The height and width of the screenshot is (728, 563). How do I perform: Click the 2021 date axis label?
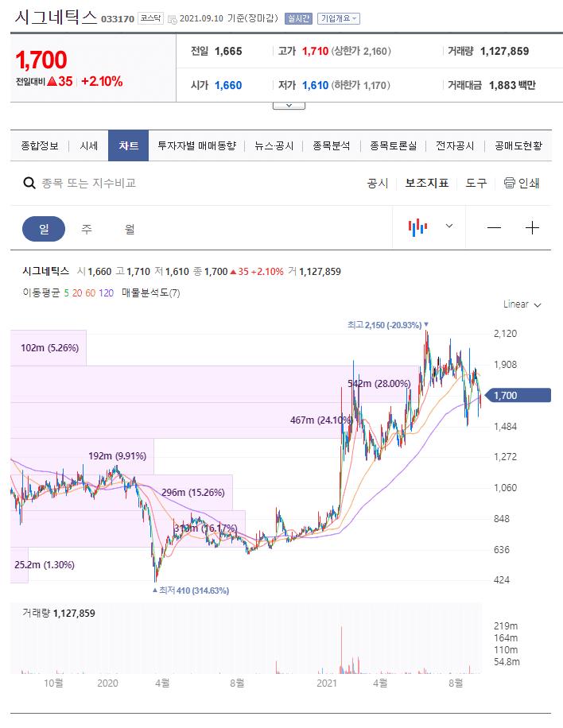(x=327, y=683)
